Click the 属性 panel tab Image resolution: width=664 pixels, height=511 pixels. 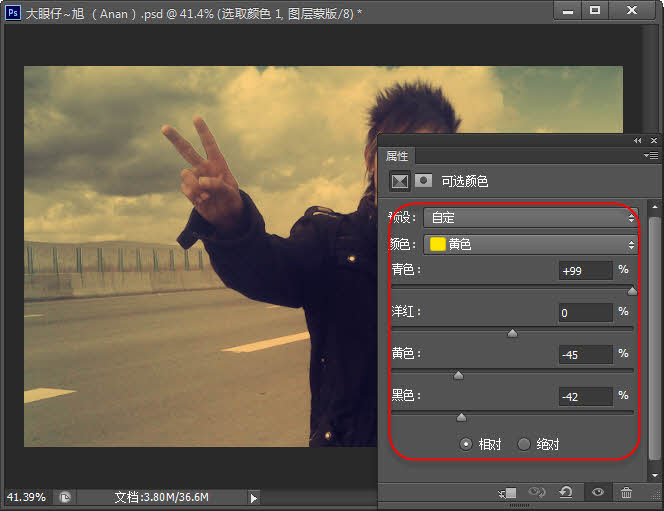click(397, 156)
